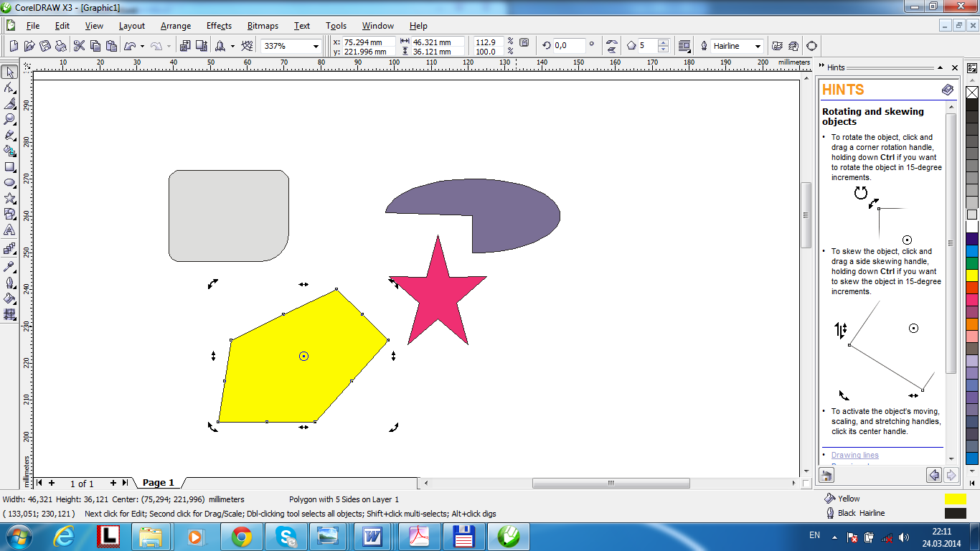Click the Mirror buttons icon
This screenshot has height=551, width=980.
611,46
